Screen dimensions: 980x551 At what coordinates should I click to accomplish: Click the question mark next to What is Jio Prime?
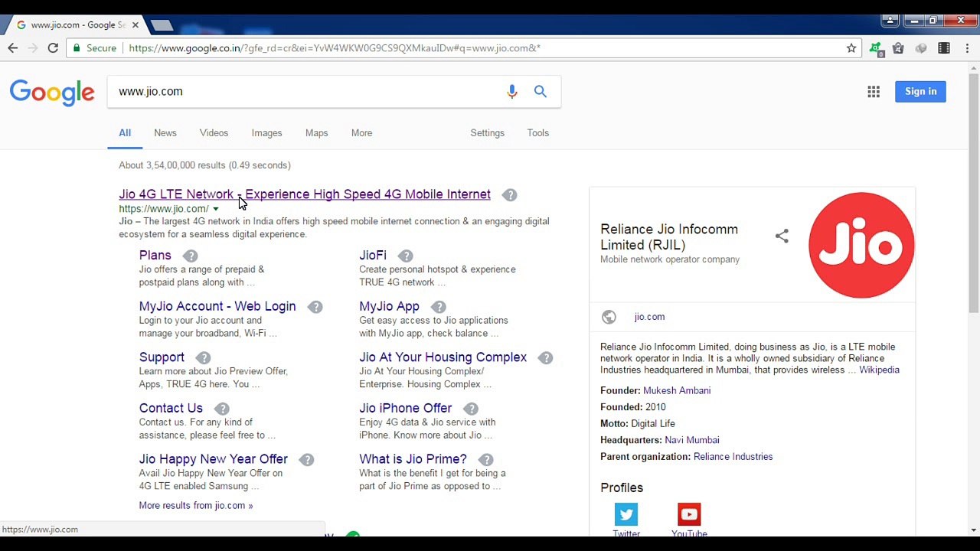[x=486, y=460]
